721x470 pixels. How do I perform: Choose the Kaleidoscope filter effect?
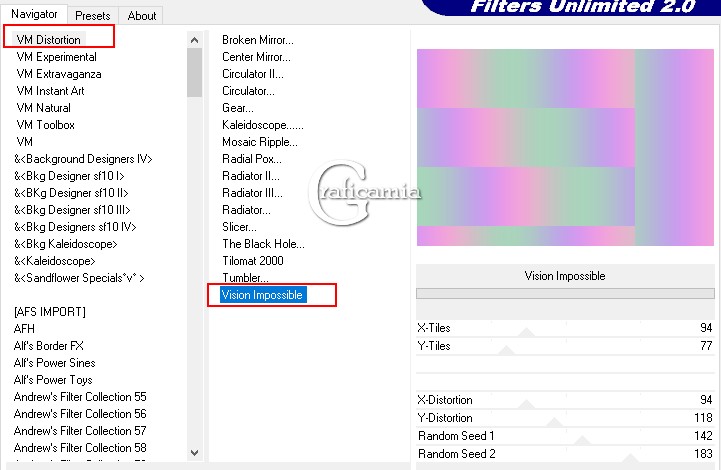click(262, 125)
